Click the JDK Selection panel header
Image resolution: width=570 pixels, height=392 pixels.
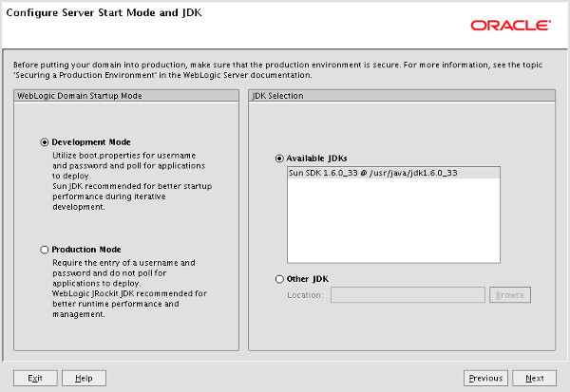click(402, 96)
